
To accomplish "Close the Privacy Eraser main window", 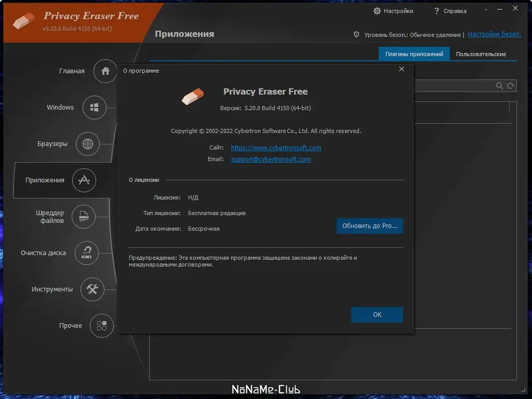I will (x=515, y=8).
